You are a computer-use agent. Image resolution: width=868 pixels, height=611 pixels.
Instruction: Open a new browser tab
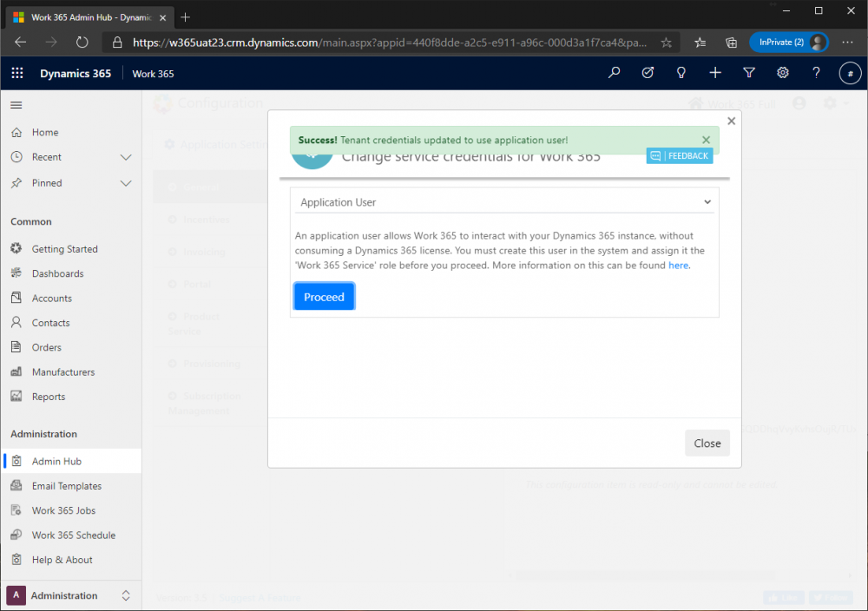(x=186, y=17)
